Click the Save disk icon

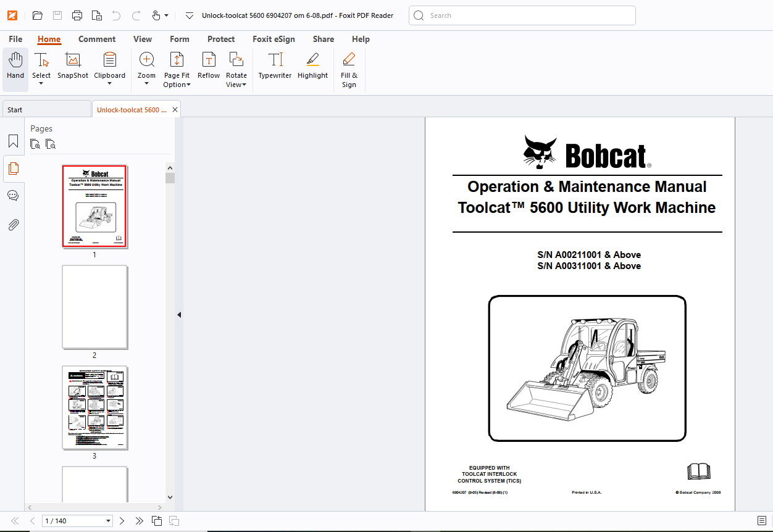[57, 15]
